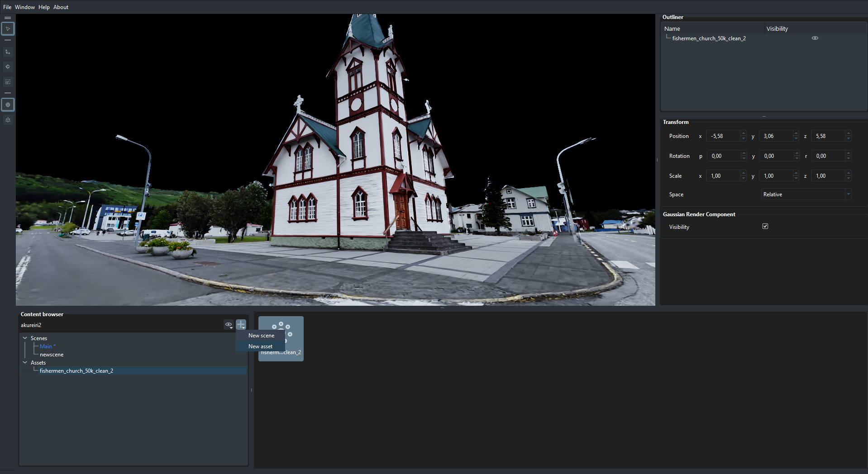Select the cursor selection tool
Image resolution: width=868 pixels, height=474 pixels.
(x=8, y=29)
